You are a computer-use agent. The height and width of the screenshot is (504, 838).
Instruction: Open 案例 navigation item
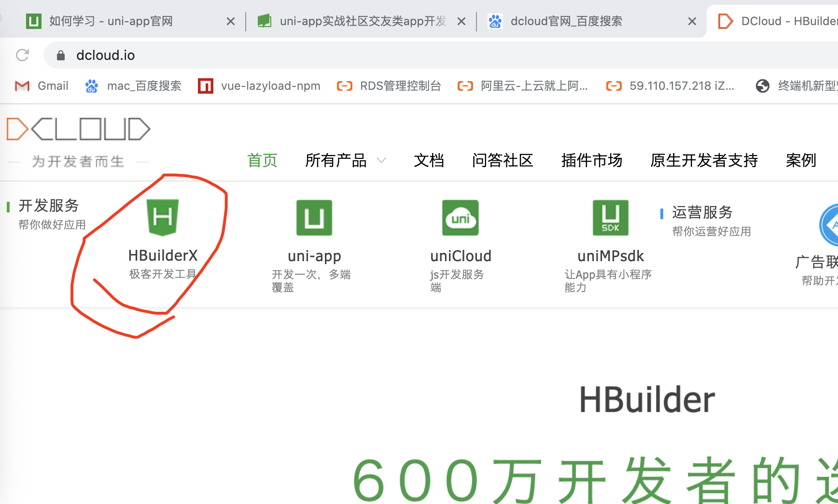tap(801, 160)
